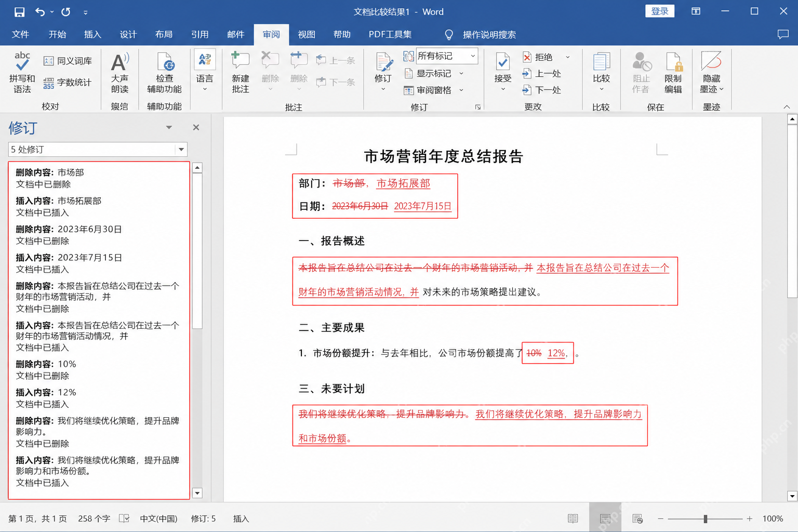Image resolution: width=798 pixels, height=532 pixels.
Task: Switch to the 布局 tab
Action: (164, 34)
